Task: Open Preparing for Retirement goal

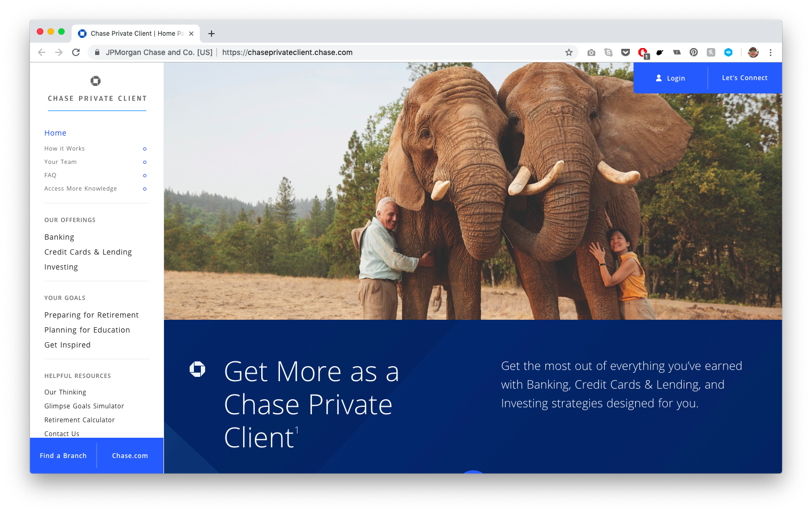Action: tap(91, 315)
